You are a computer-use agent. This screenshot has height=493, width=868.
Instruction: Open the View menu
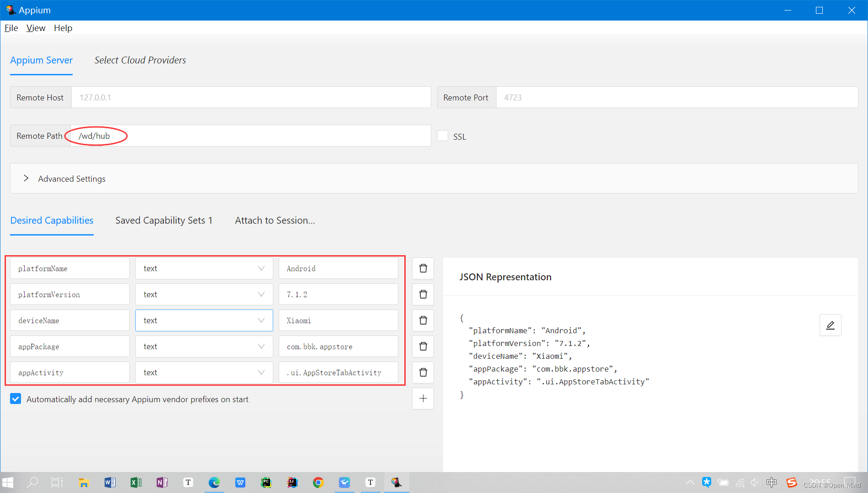pyautogui.click(x=36, y=28)
